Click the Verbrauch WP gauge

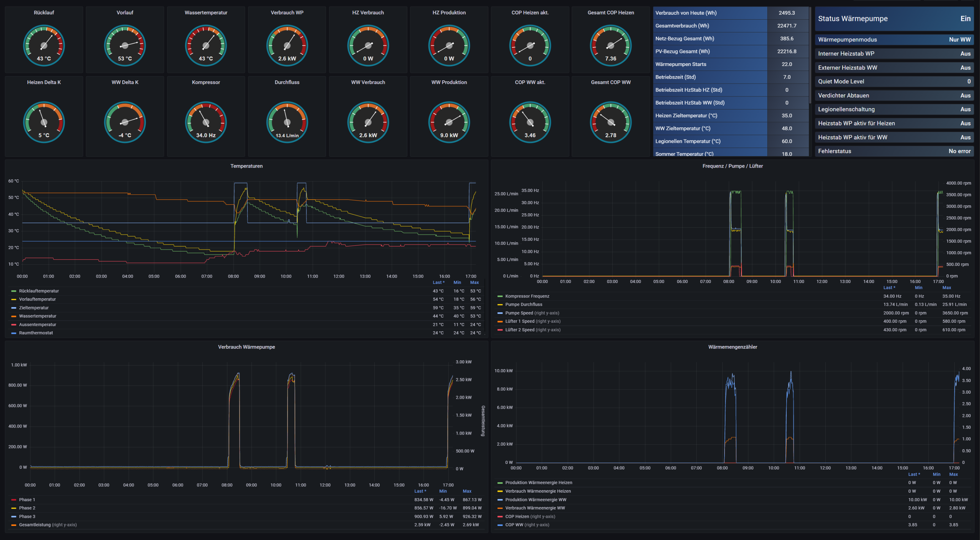pos(287,45)
